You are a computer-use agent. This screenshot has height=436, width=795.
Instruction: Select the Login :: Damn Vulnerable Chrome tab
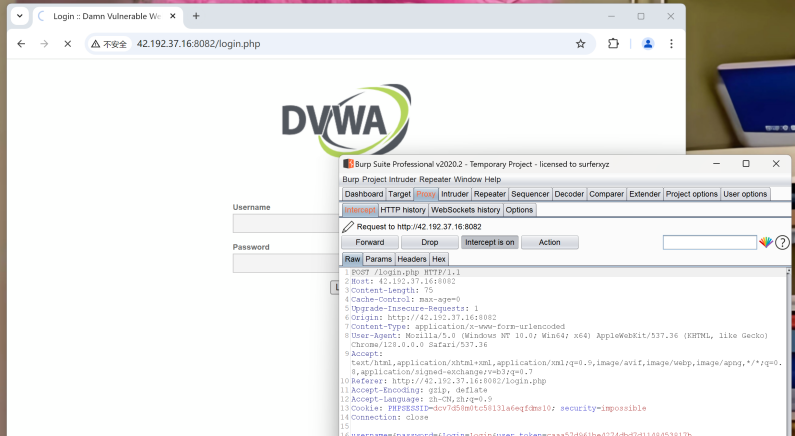coord(107,16)
